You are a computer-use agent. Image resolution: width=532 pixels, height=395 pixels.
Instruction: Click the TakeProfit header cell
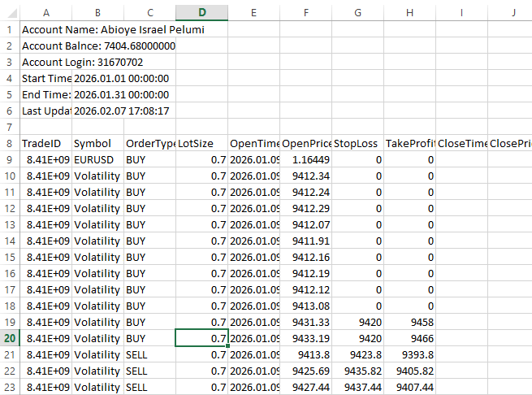(409, 143)
